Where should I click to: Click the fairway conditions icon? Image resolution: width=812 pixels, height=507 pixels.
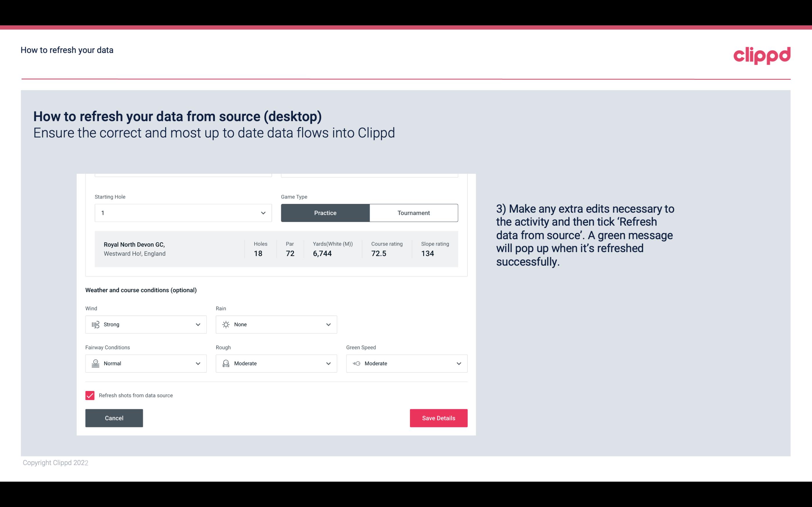(95, 363)
